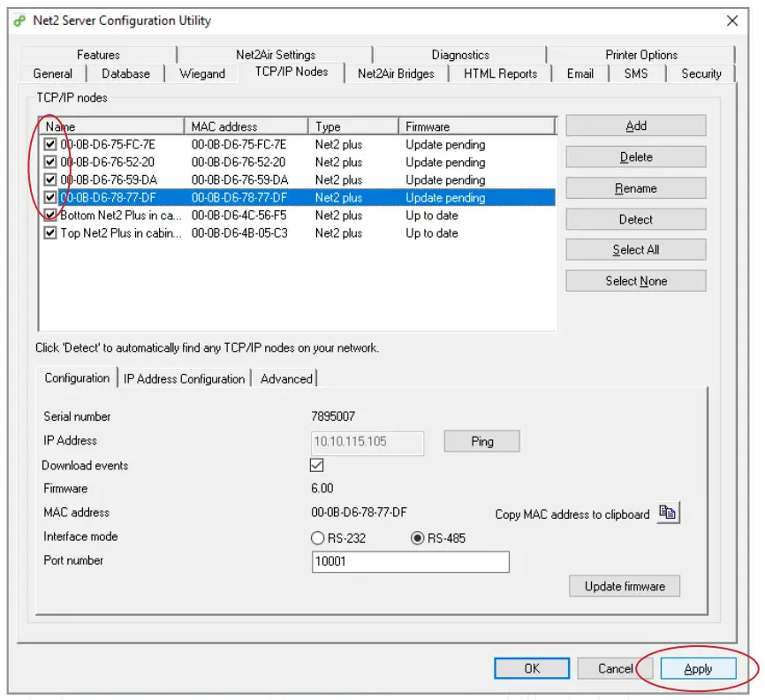Toggle checkbox for node 00-0B-D6-76-59-DA

[49, 179]
